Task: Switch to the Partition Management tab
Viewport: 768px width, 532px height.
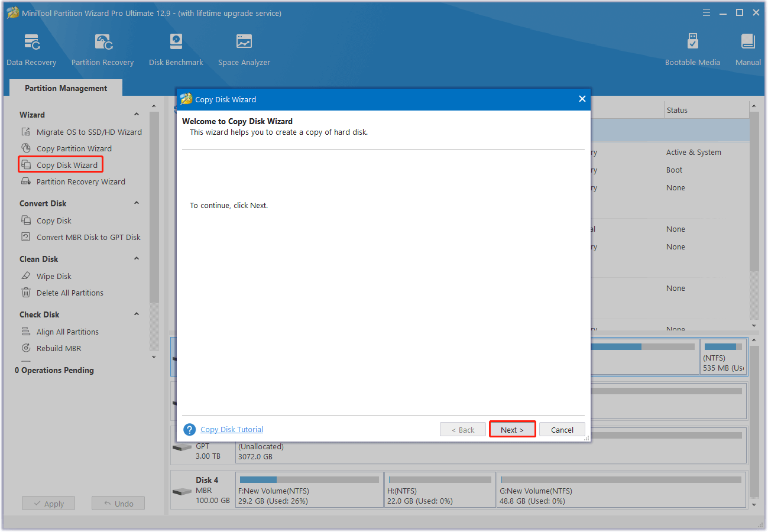Action: (x=66, y=88)
